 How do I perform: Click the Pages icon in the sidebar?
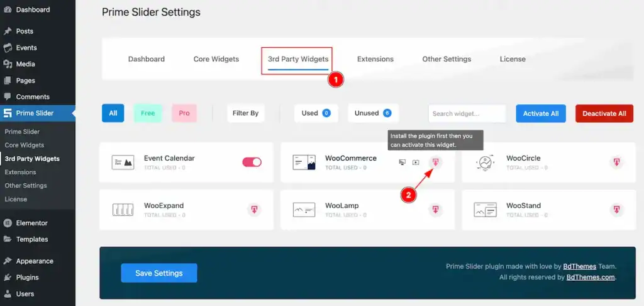coord(8,81)
